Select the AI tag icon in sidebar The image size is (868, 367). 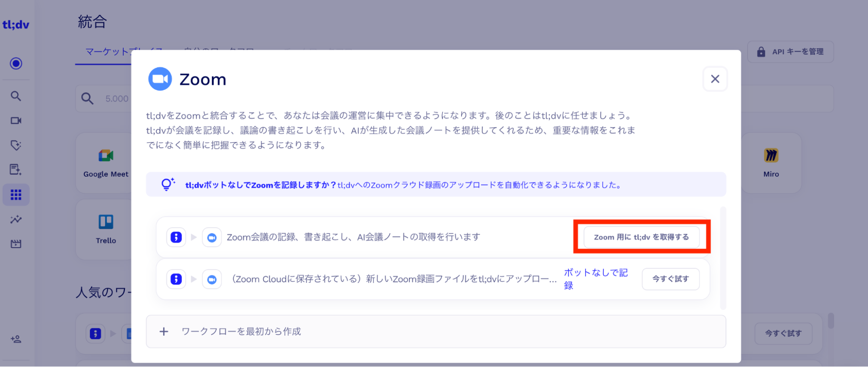tap(16, 145)
